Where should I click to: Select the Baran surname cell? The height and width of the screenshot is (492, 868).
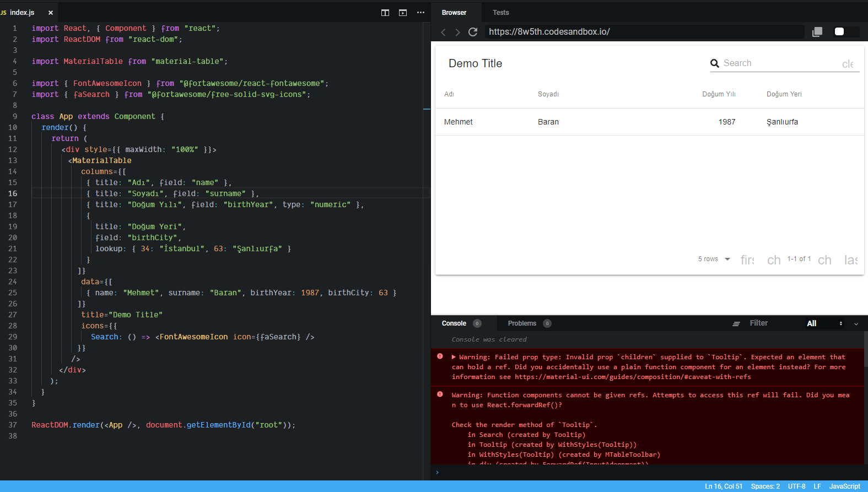pyautogui.click(x=548, y=122)
